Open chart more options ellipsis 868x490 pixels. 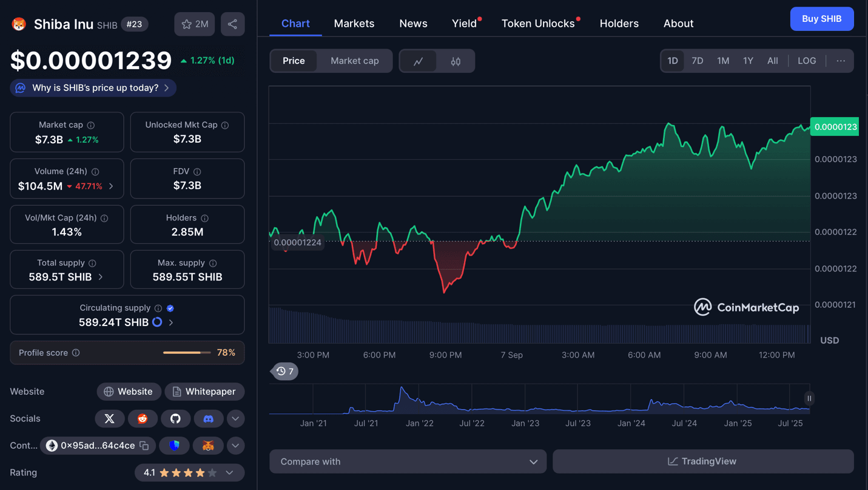841,61
